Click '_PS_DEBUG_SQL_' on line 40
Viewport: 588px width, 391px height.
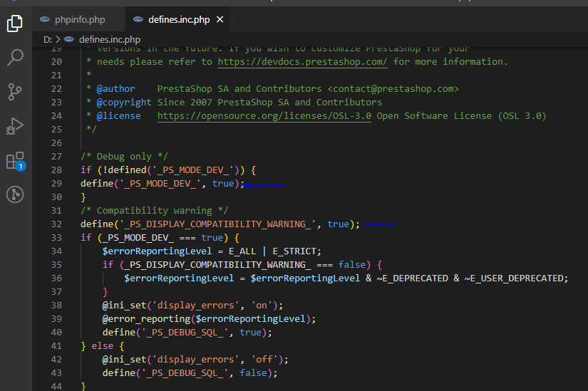(x=185, y=333)
